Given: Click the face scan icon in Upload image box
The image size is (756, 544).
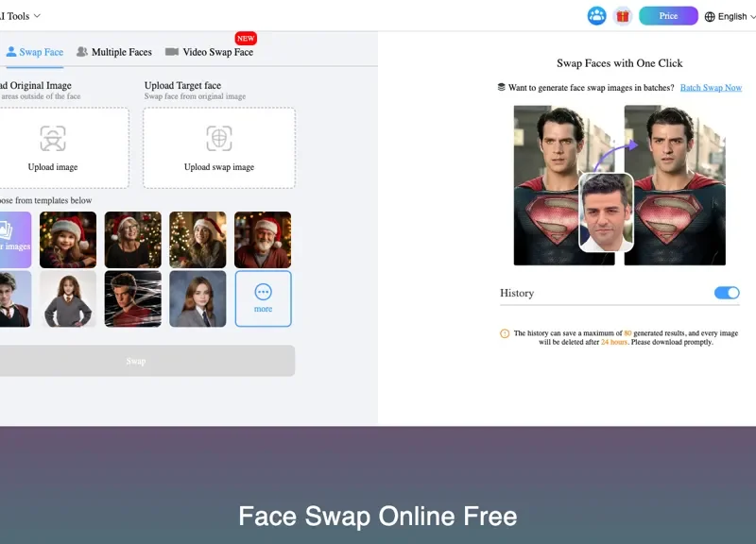Looking at the screenshot, I should pyautogui.click(x=53, y=139).
